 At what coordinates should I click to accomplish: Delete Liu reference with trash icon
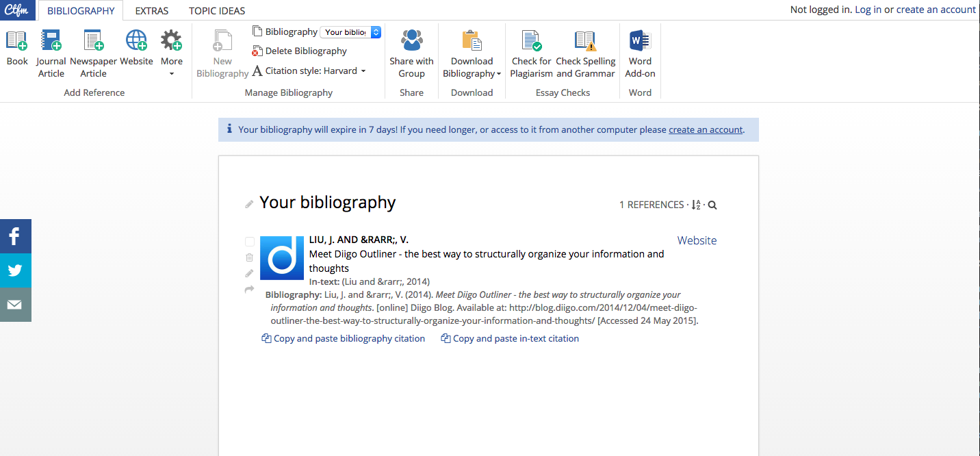tap(249, 257)
